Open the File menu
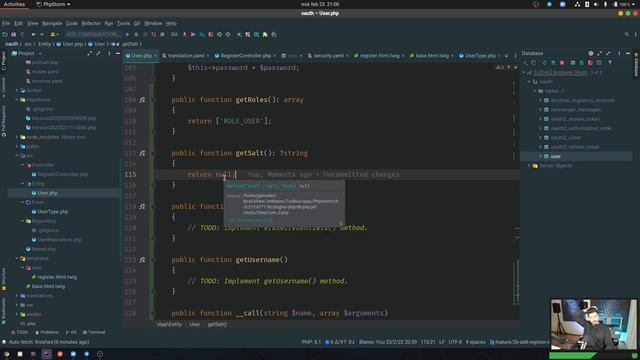640x360 pixels. click(x=6, y=23)
